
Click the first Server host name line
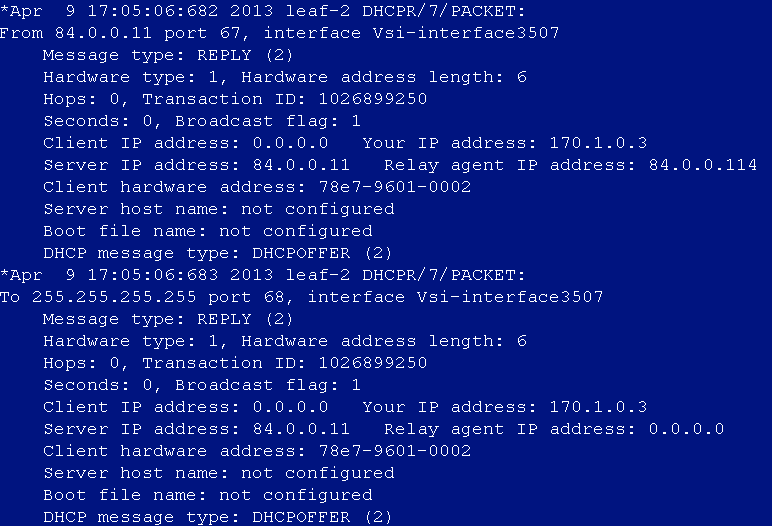[x=219, y=209]
